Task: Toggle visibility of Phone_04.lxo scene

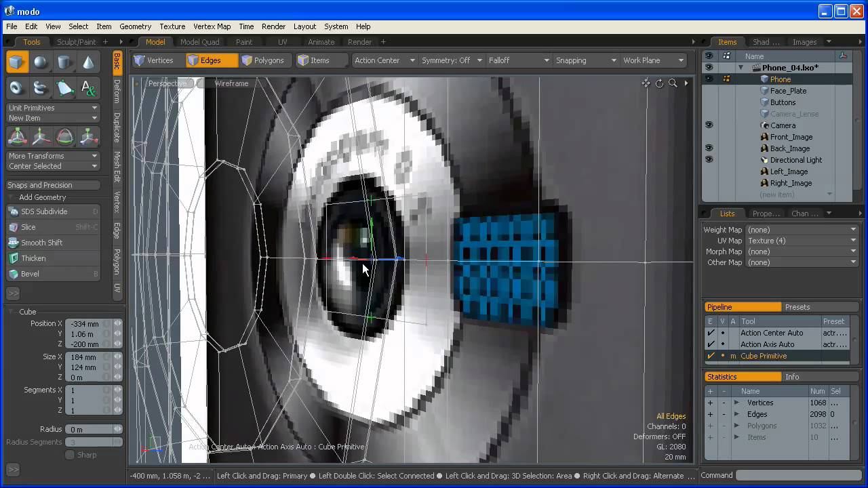Action: 709,68
